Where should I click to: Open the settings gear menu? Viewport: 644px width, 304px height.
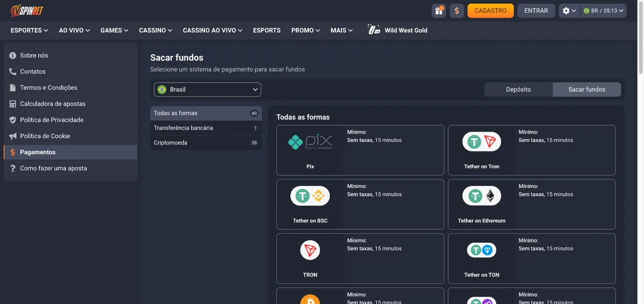(569, 11)
